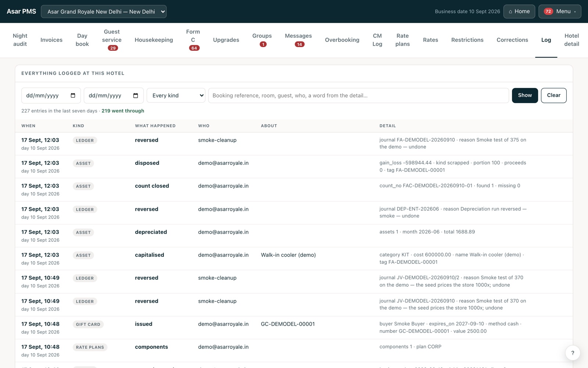Go to Home

click(x=519, y=11)
